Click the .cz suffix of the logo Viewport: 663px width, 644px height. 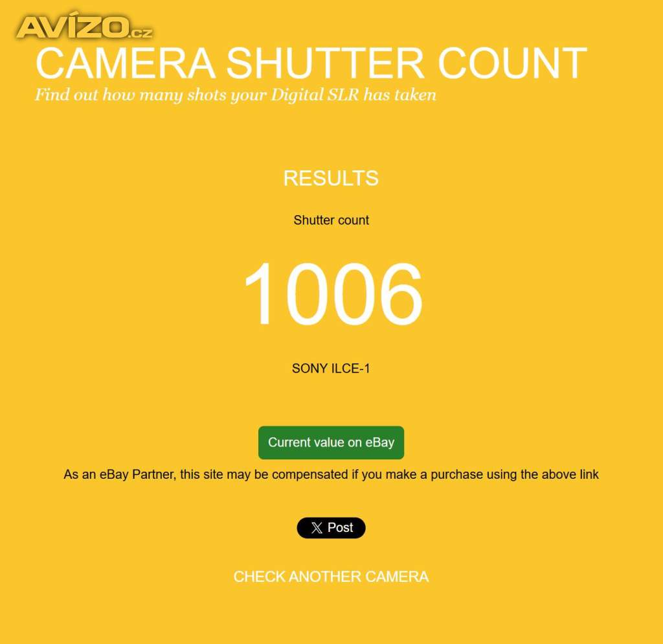click(x=140, y=33)
